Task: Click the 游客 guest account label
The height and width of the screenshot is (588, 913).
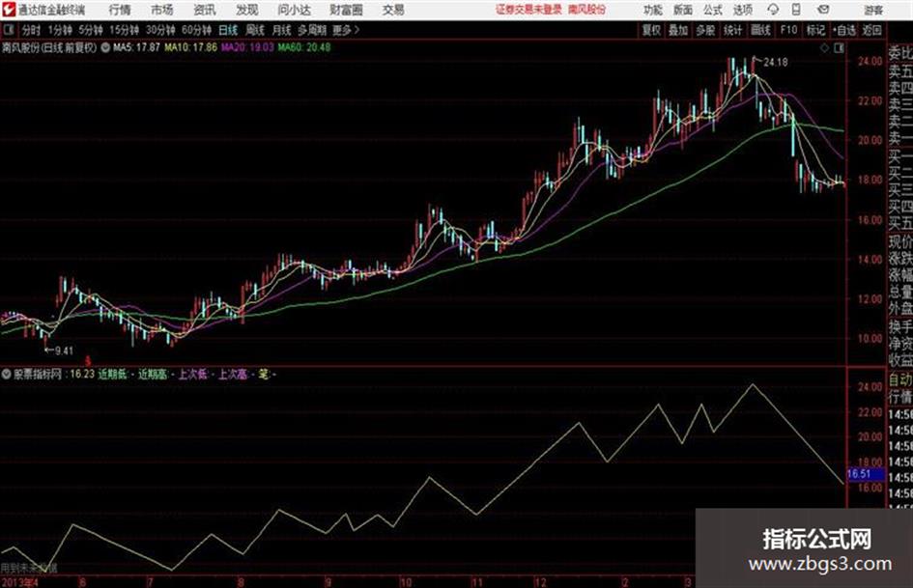Action: pyautogui.click(x=872, y=10)
